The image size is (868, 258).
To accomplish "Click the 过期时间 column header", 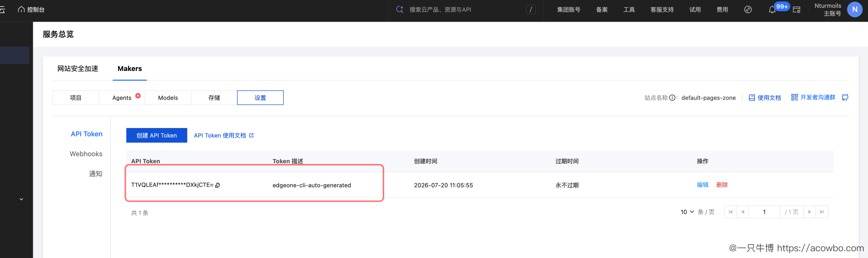I will [567, 161].
